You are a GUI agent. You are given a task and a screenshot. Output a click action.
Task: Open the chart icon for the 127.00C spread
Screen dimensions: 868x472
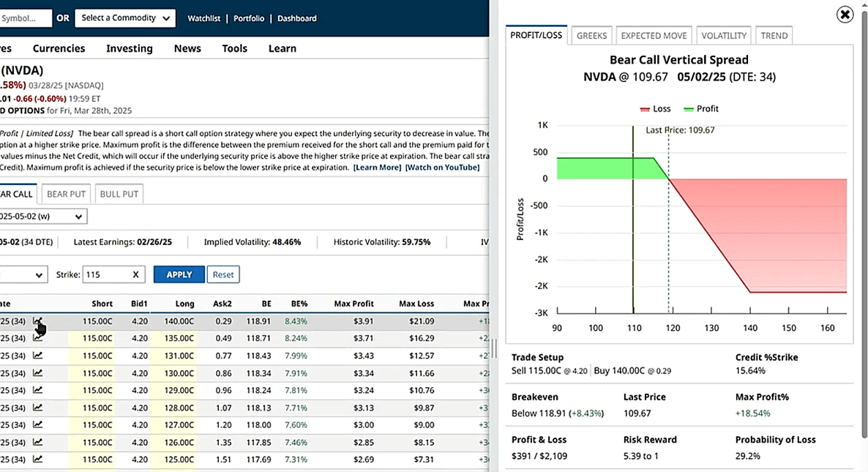[x=38, y=425]
